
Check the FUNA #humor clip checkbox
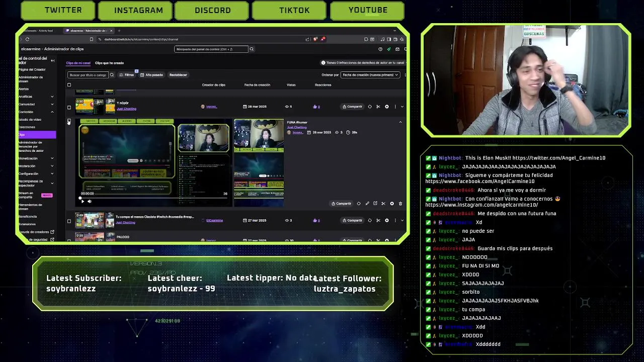pyautogui.click(x=69, y=121)
